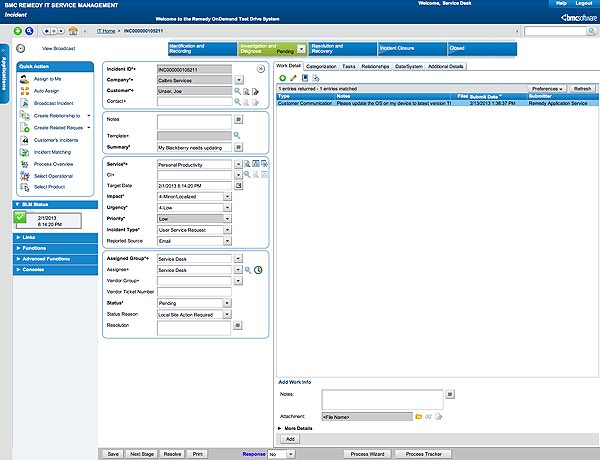Open the Reported Source dropdown
Viewport: 600px width, 460px height.
(x=227, y=241)
